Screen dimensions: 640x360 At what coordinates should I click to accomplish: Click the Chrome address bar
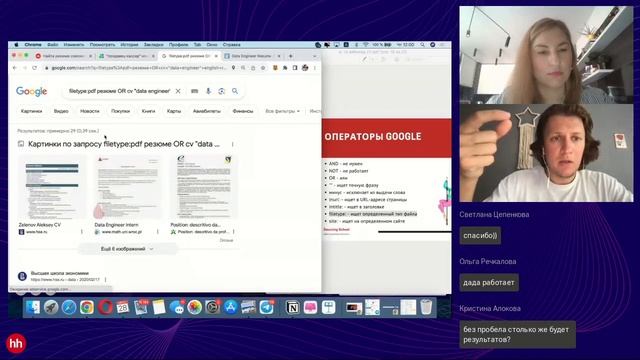point(139,68)
